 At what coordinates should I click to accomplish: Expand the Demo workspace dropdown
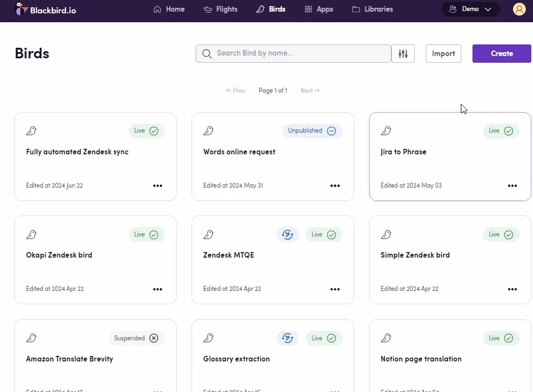[x=470, y=9]
